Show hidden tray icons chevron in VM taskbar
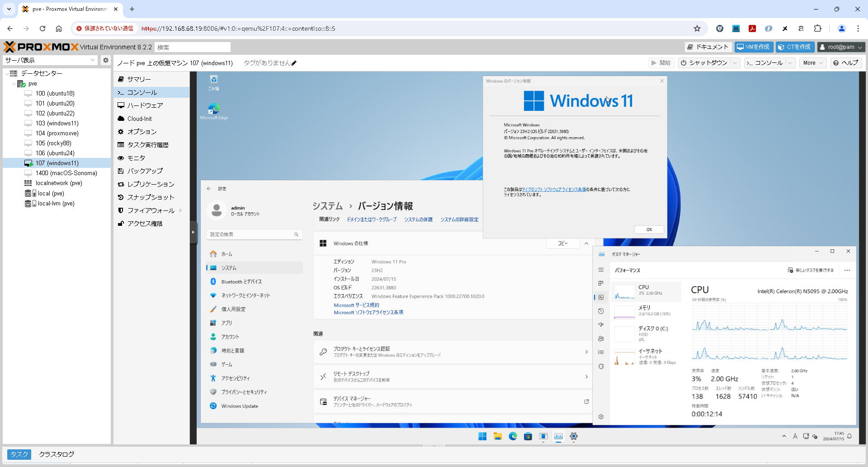The height and width of the screenshot is (467, 868). click(x=784, y=436)
